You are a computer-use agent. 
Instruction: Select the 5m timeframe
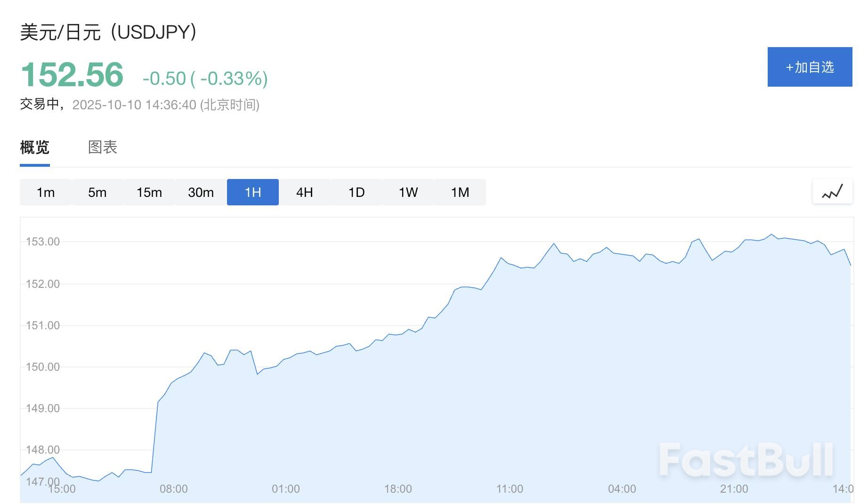97,192
